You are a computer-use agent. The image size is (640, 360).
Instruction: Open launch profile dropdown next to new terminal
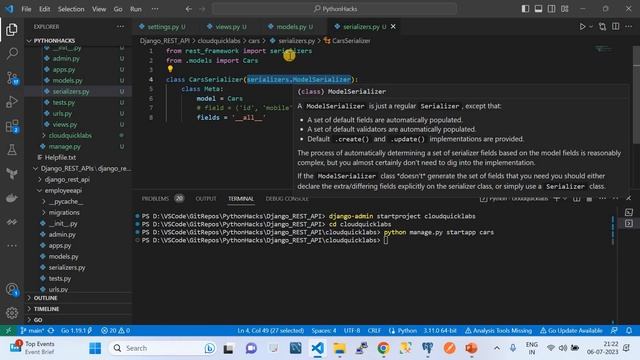(x=565, y=199)
